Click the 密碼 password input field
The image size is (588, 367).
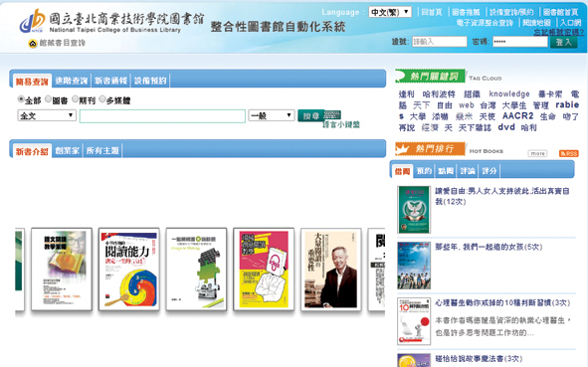[x=520, y=41]
